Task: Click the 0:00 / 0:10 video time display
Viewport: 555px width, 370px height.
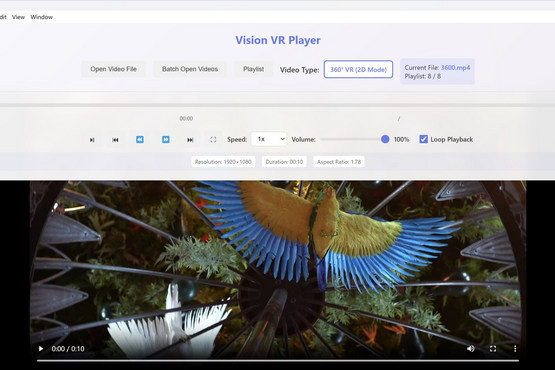Action: [x=68, y=349]
